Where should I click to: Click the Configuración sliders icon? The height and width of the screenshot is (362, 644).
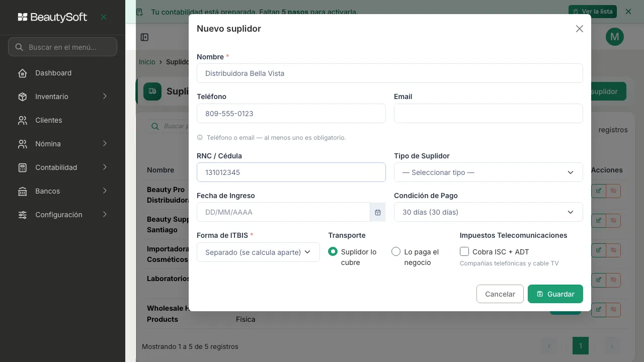click(x=23, y=215)
